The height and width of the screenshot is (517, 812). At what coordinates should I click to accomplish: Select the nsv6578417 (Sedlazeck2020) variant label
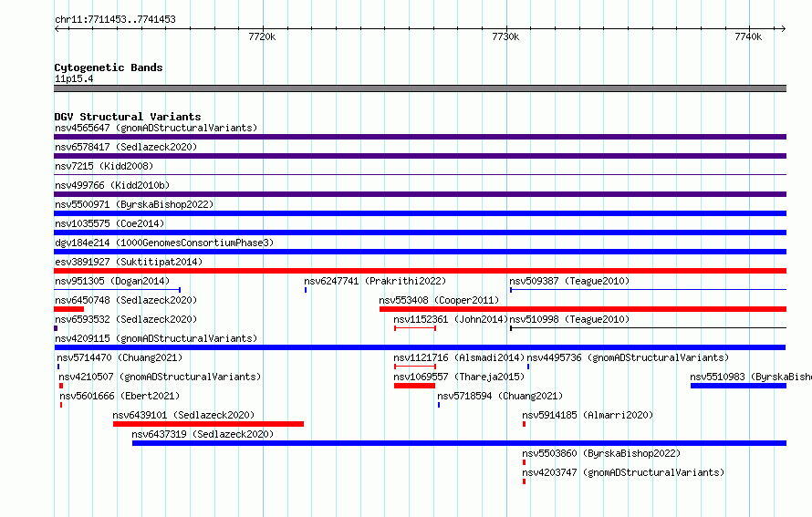[126, 147]
